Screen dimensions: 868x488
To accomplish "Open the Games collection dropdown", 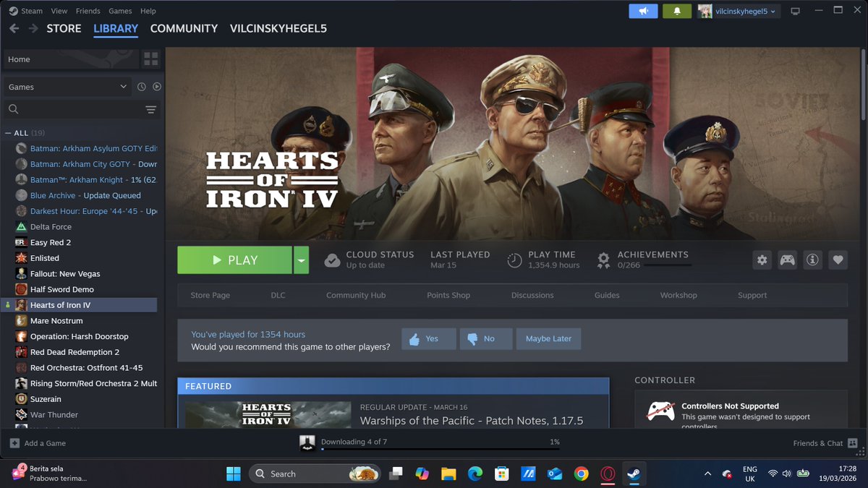I will pos(68,87).
